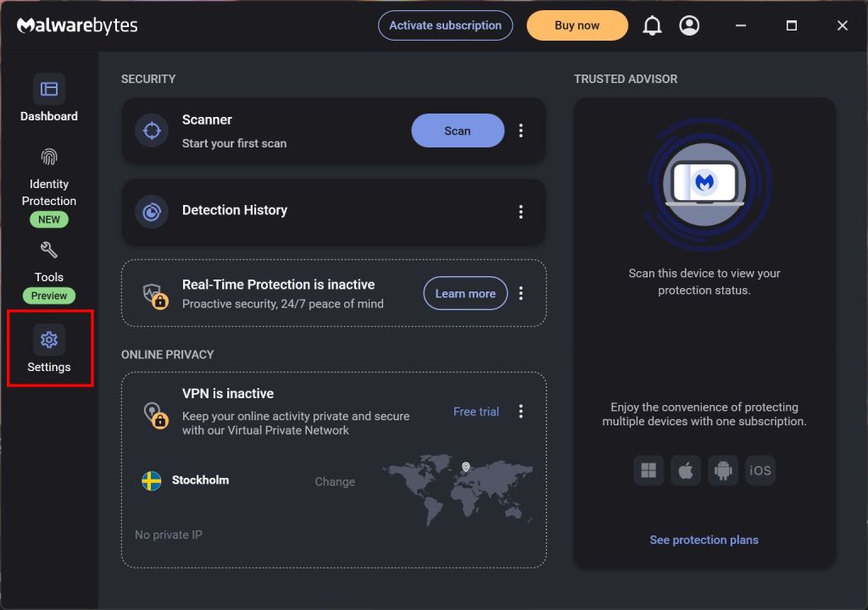Click the locked Real-Time Protection shield icon
The height and width of the screenshot is (610, 868).
pos(155,296)
